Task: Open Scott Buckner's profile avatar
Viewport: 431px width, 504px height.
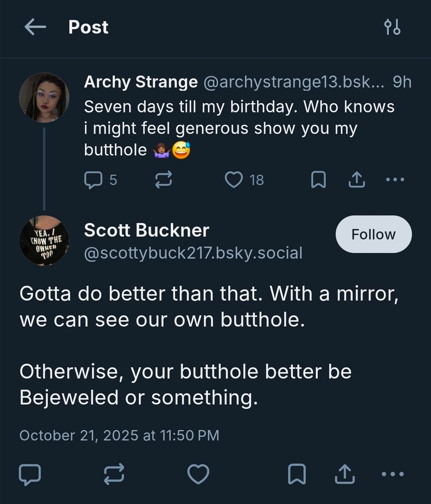Action: [x=44, y=240]
